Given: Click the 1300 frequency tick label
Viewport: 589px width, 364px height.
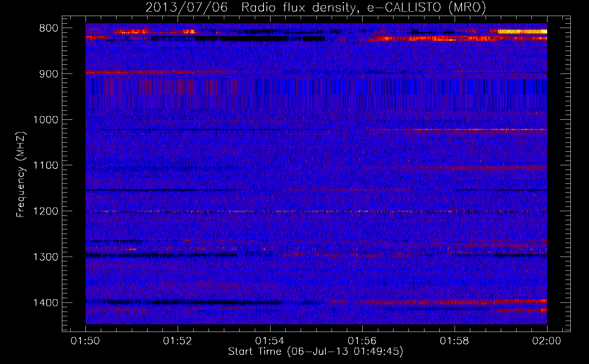Looking at the screenshot, I should click(46, 257).
